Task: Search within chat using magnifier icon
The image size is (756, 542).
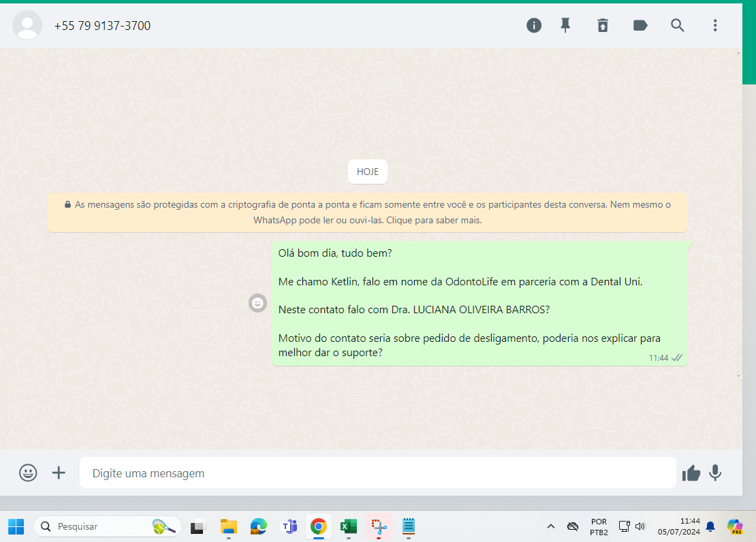Action: click(x=678, y=26)
